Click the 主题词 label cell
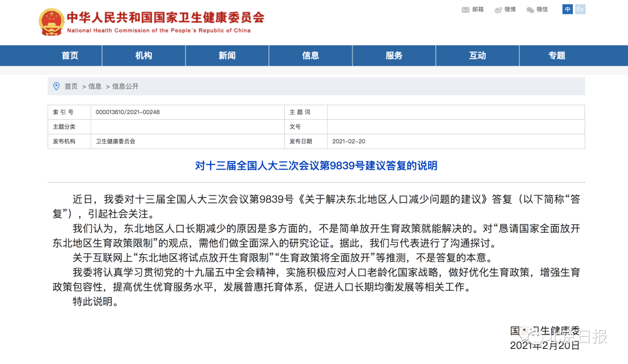Screen dimensions: 628x364 306,112
